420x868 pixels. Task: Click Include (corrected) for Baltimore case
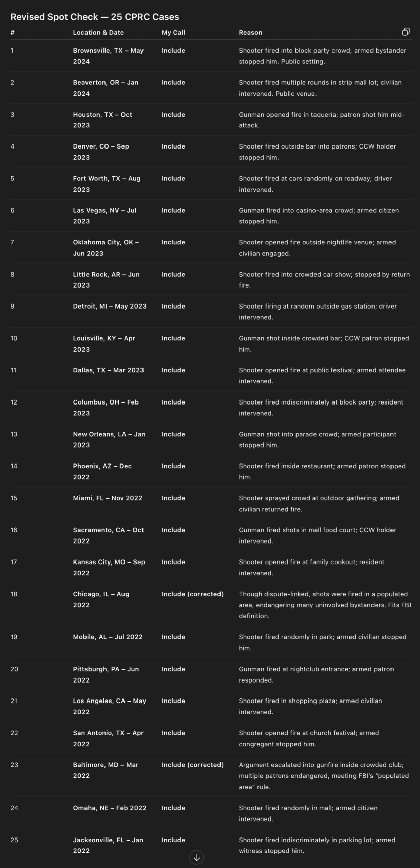(192, 765)
